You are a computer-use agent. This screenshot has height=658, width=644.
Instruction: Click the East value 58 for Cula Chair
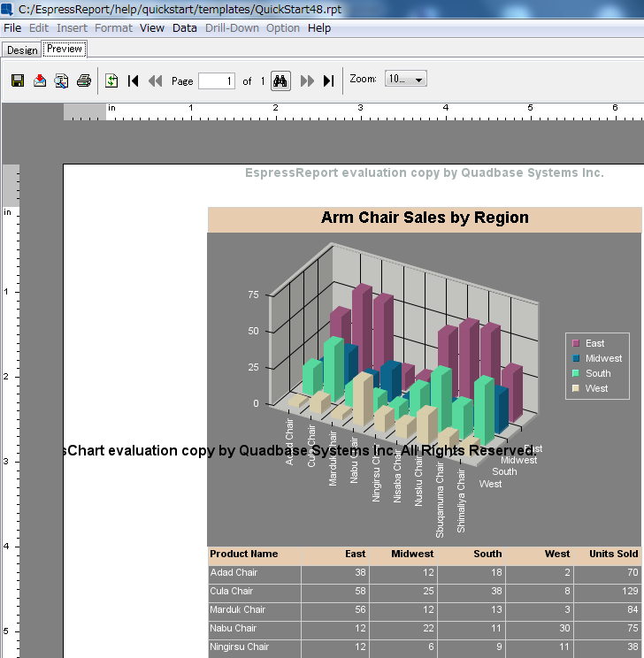pyautogui.click(x=360, y=591)
